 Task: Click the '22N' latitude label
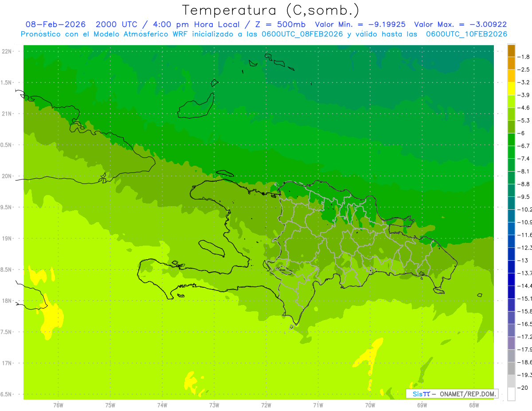click(7, 51)
